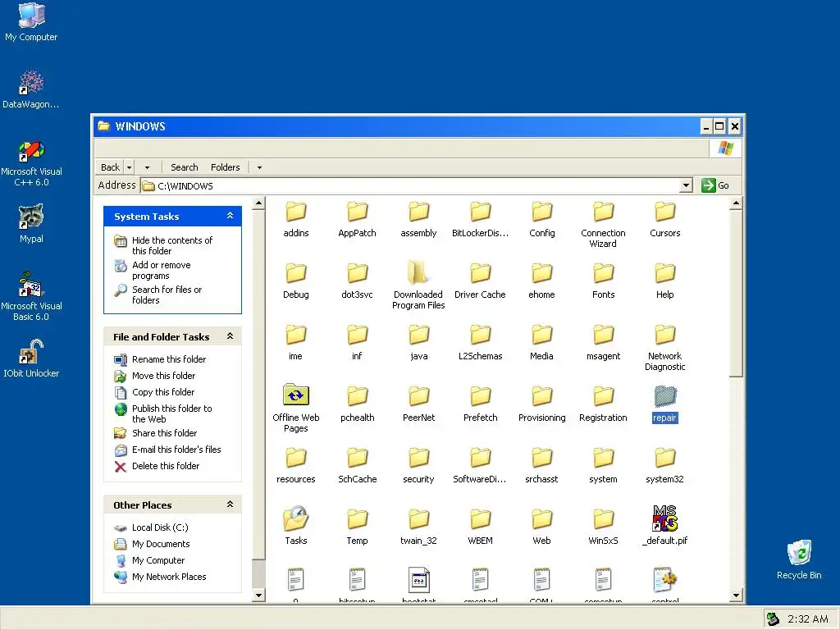Collapse the Other Places panel
The width and height of the screenshot is (840, 630).
(230, 504)
